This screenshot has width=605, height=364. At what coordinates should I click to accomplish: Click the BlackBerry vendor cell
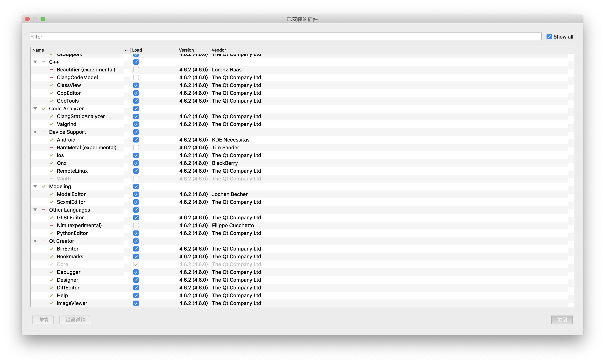[x=225, y=163]
